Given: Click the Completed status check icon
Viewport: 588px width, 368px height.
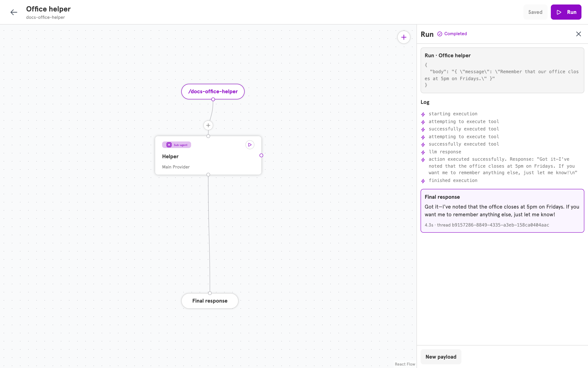Looking at the screenshot, I should [x=440, y=34].
